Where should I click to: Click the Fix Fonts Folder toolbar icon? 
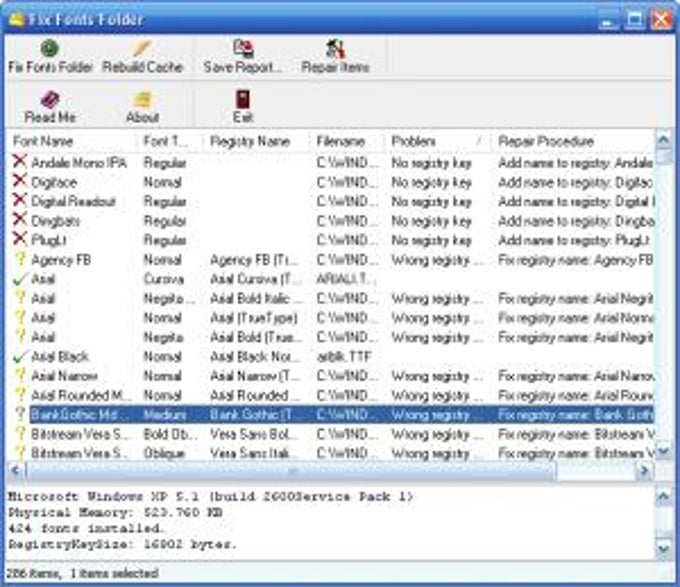[49, 48]
